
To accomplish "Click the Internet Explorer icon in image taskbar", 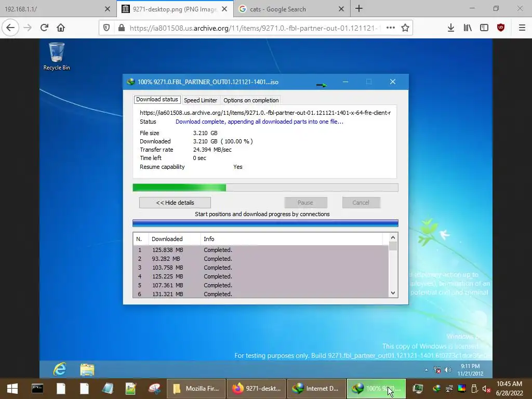I will [60, 369].
